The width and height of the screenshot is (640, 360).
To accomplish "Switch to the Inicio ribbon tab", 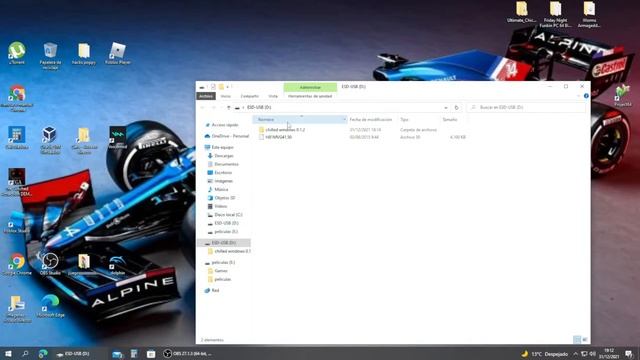I will click(x=226, y=96).
